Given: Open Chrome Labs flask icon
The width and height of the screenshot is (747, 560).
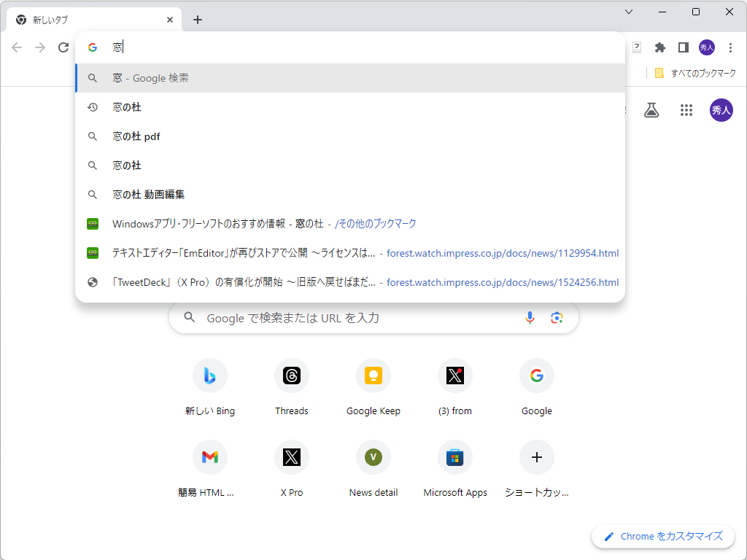Looking at the screenshot, I should [651, 109].
